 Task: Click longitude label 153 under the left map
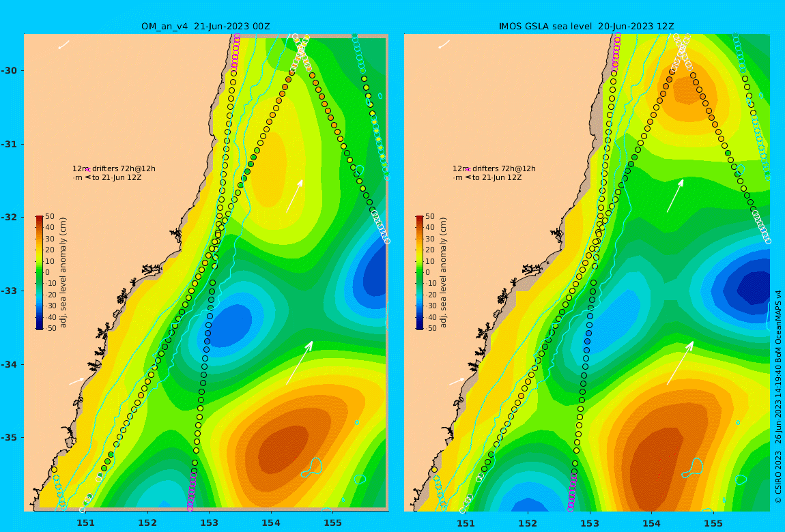(210, 523)
